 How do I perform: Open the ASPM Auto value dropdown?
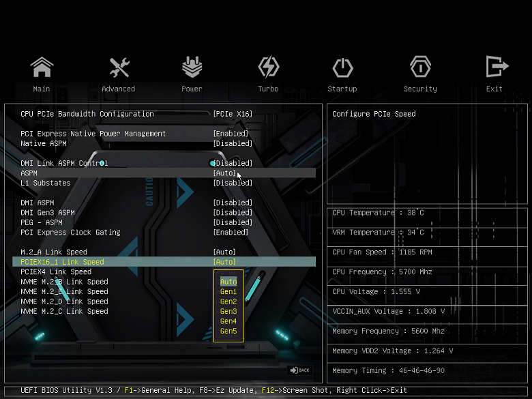[x=224, y=173]
